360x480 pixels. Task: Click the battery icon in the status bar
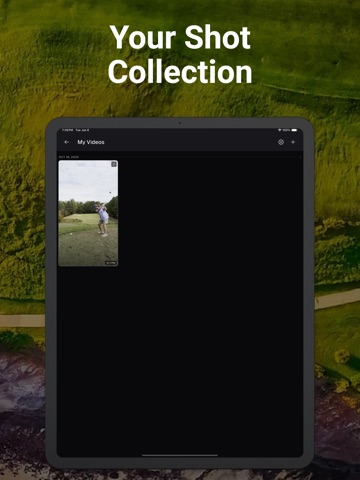click(x=294, y=130)
